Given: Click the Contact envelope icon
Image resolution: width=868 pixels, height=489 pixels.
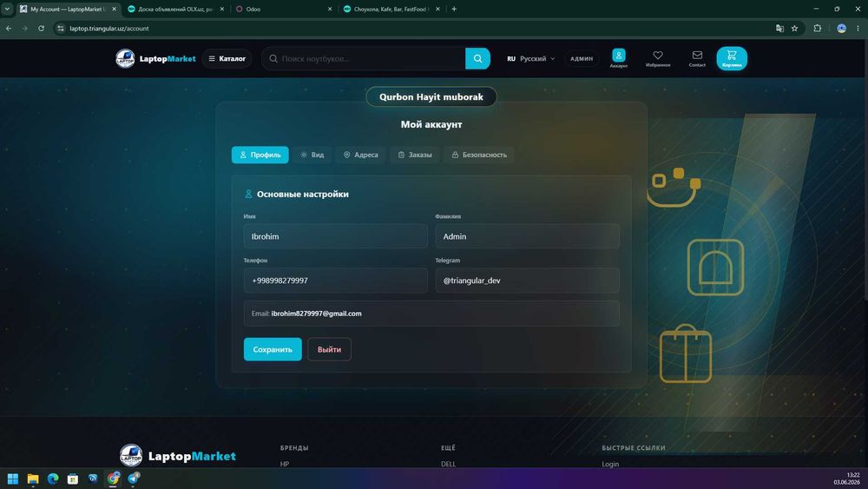Looking at the screenshot, I should [x=697, y=58].
